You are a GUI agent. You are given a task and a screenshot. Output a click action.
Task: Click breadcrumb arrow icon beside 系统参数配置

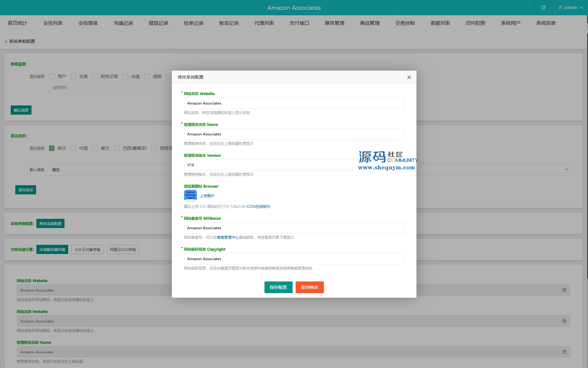coord(6,42)
